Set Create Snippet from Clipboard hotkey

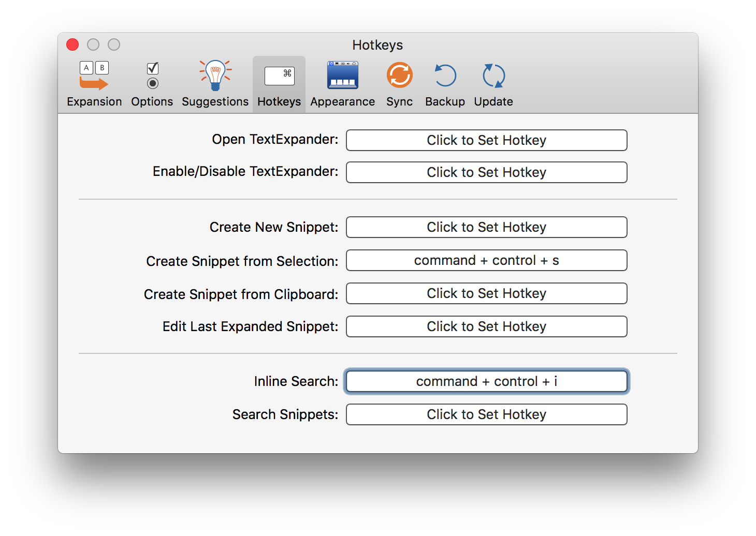click(x=486, y=293)
